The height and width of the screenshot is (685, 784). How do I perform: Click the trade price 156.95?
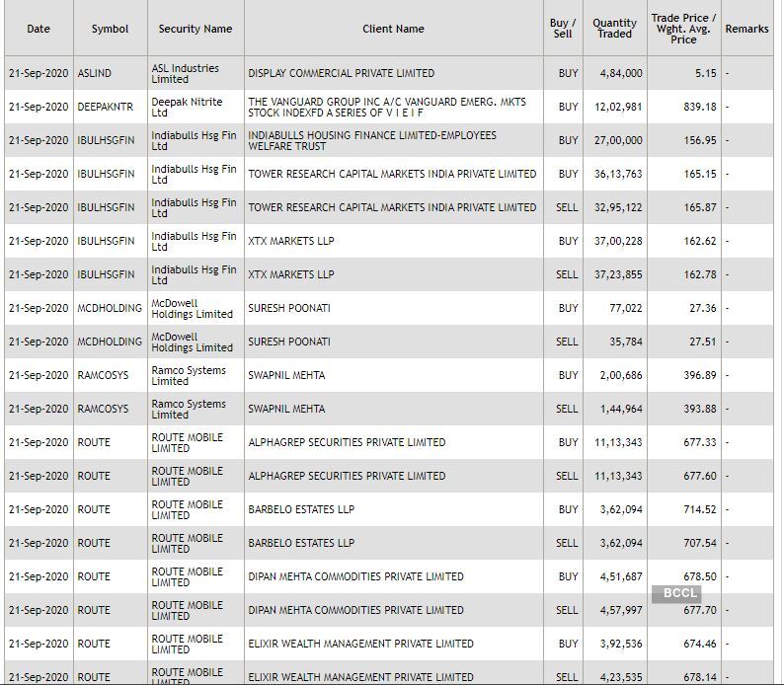coord(700,140)
